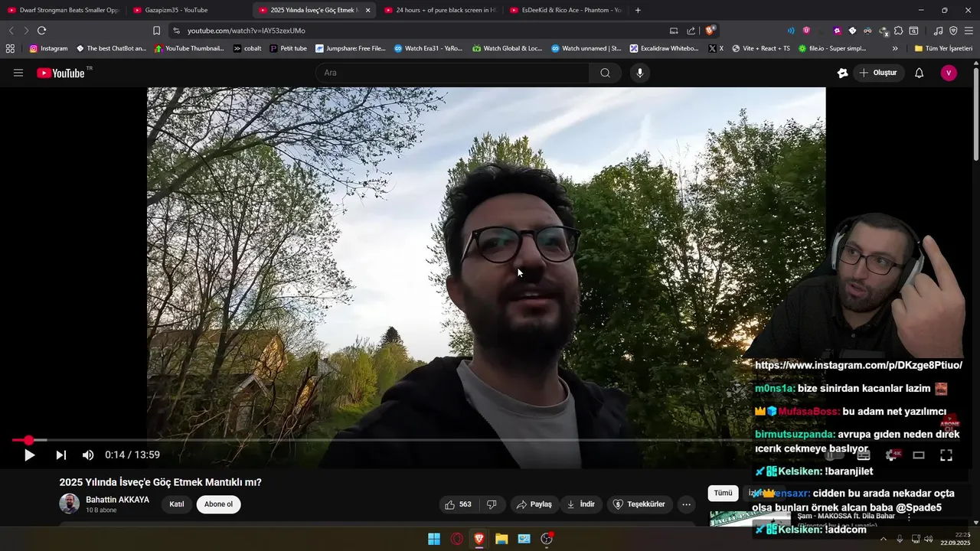This screenshot has width=980, height=551.
Task: Select the Tümü filter chip
Action: 723,494
